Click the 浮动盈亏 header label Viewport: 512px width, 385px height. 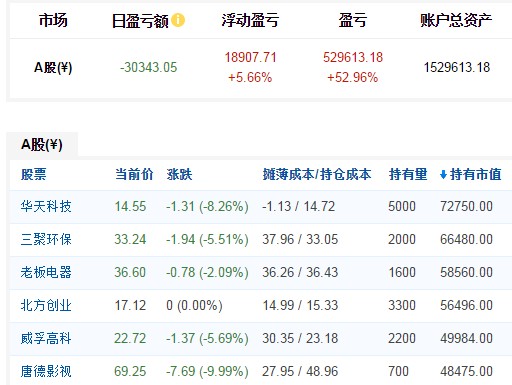[250, 20]
